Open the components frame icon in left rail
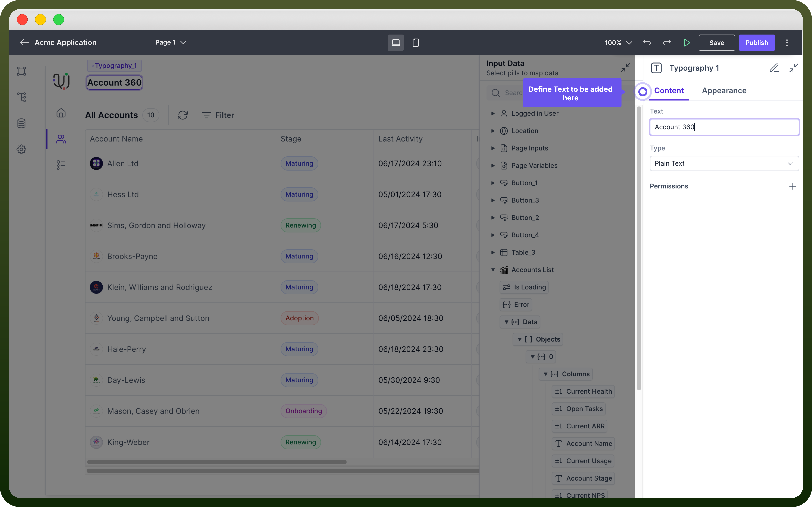The height and width of the screenshot is (507, 812). [x=21, y=71]
